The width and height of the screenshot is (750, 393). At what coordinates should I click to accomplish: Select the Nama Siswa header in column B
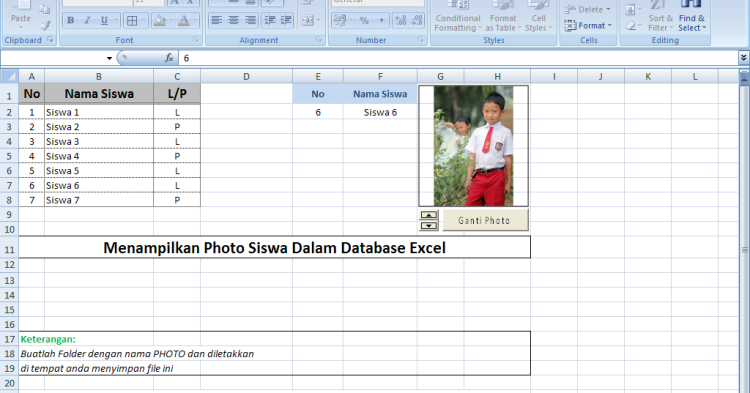pos(99,94)
